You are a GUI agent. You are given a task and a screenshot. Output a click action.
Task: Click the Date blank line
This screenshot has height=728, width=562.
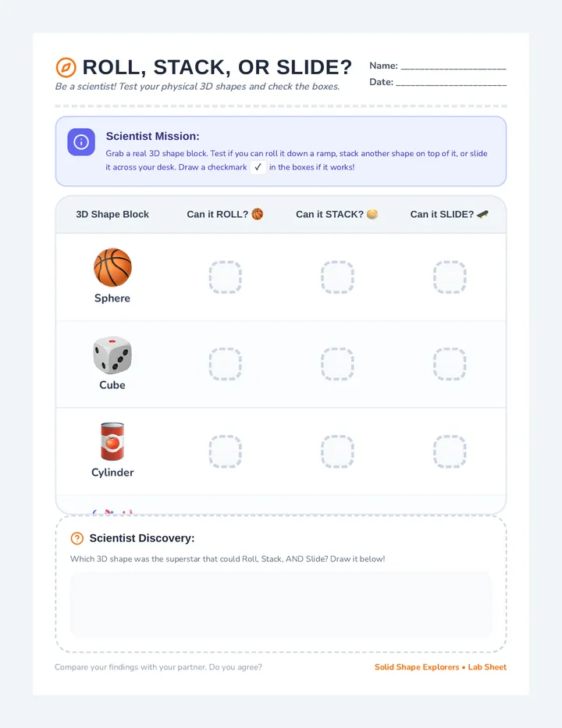(x=451, y=83)
